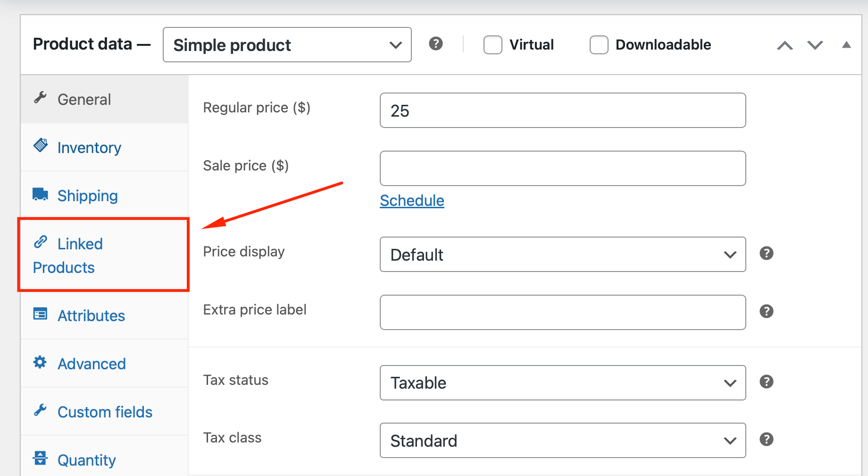This screenshot has width=868, height=476.
Task: Click help icon beside Price display
Action: 767,253
